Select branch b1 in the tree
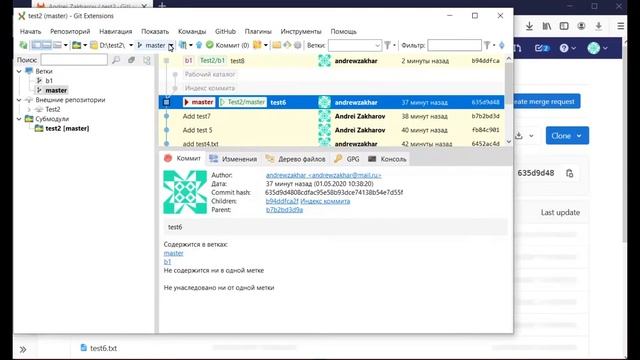 pos(49,81)
